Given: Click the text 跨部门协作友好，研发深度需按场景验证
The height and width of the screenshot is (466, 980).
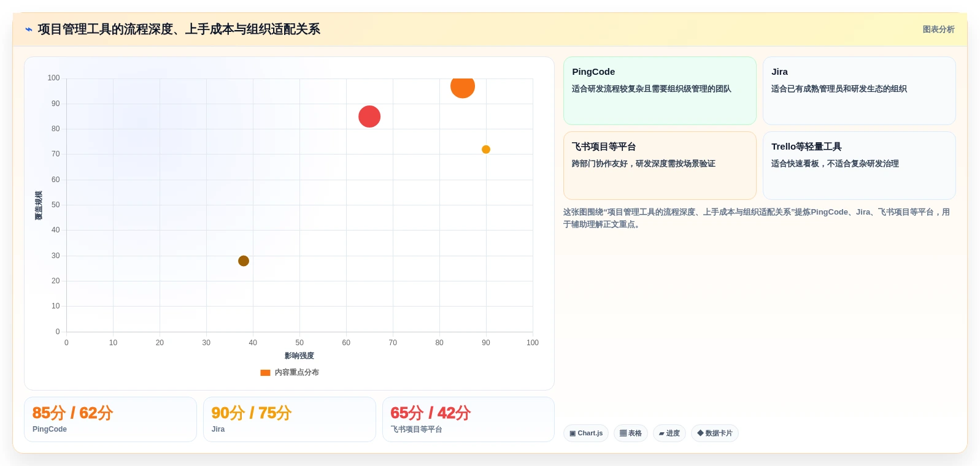Looking at the screenshot, I should click(x=644, y=164).
